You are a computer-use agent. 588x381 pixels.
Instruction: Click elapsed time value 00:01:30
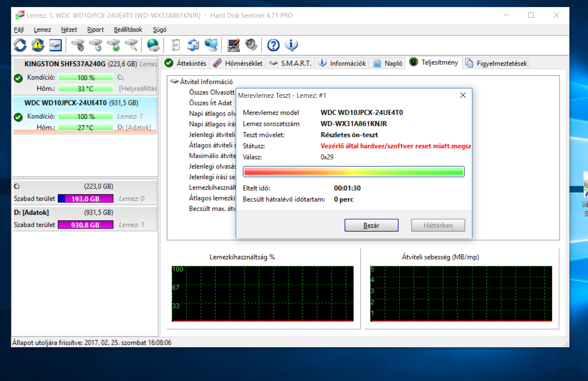pyautogui.click(x=347, y=188)
